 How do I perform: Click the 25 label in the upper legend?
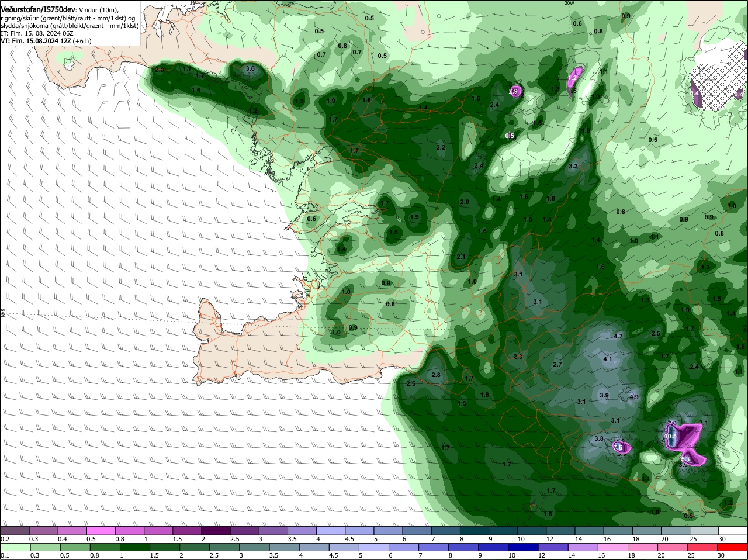pyautogui.click(x=694, y=538)
